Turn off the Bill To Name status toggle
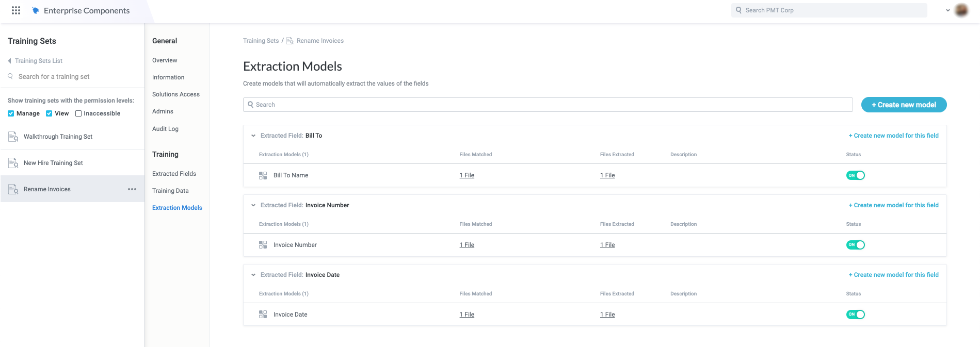Viewport: 980px width, 347px height. [855, 175]
